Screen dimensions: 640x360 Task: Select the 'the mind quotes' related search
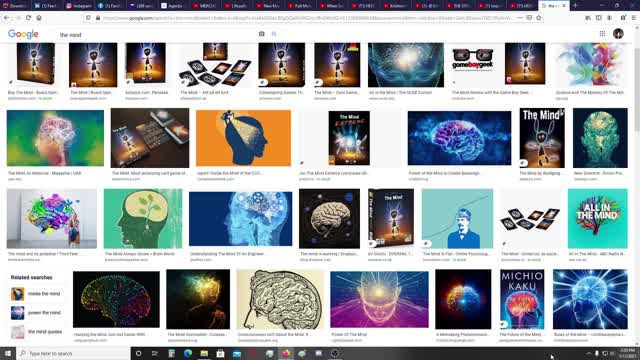point(37,332)
